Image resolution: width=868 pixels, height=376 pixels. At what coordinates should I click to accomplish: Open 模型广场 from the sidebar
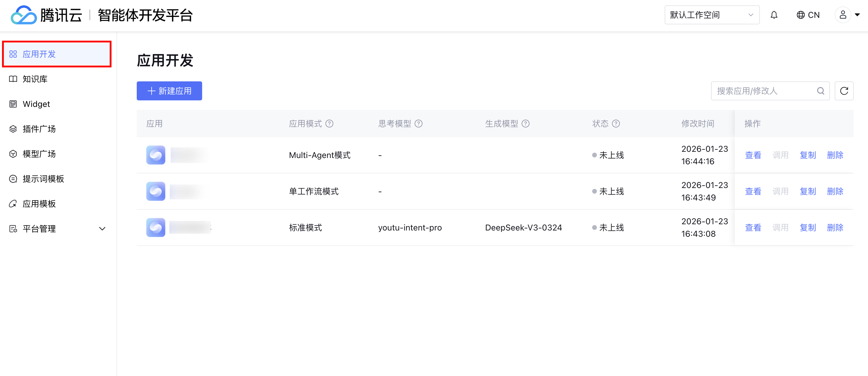(x=39, y=154)
